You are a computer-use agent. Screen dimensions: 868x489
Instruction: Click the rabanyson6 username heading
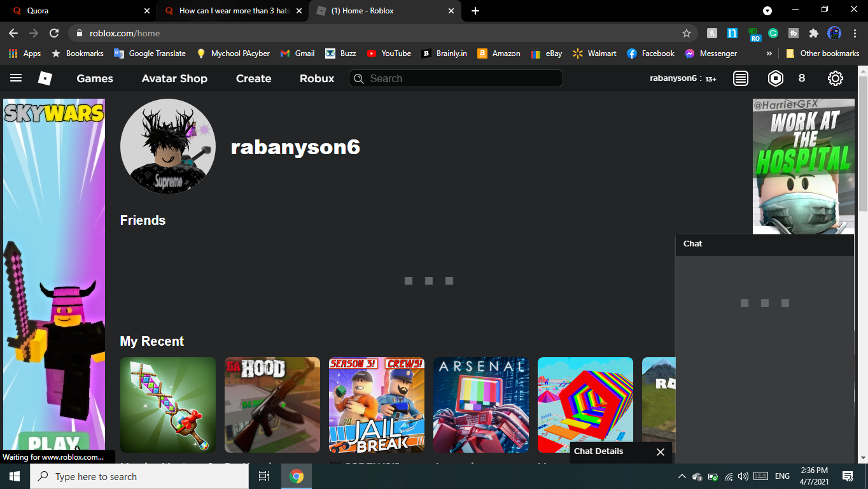click(x=296, y=146)
